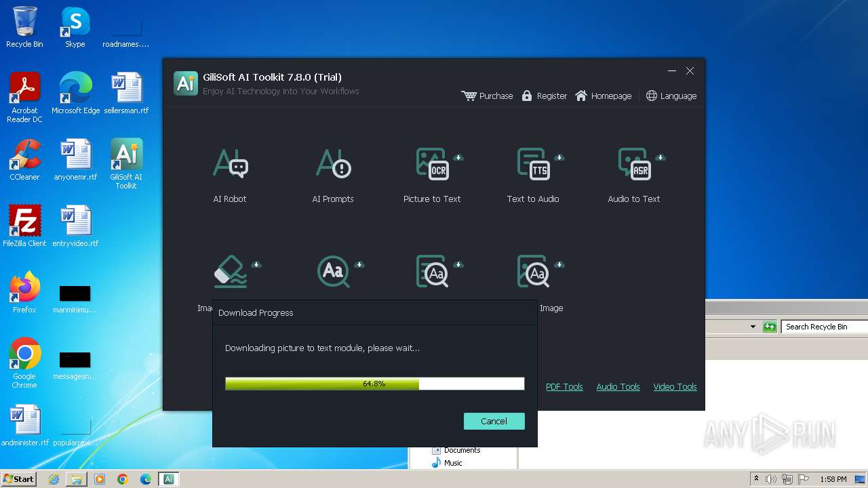Launch Audio to Text ASR tool
The image size is (868, 488).
634,175
